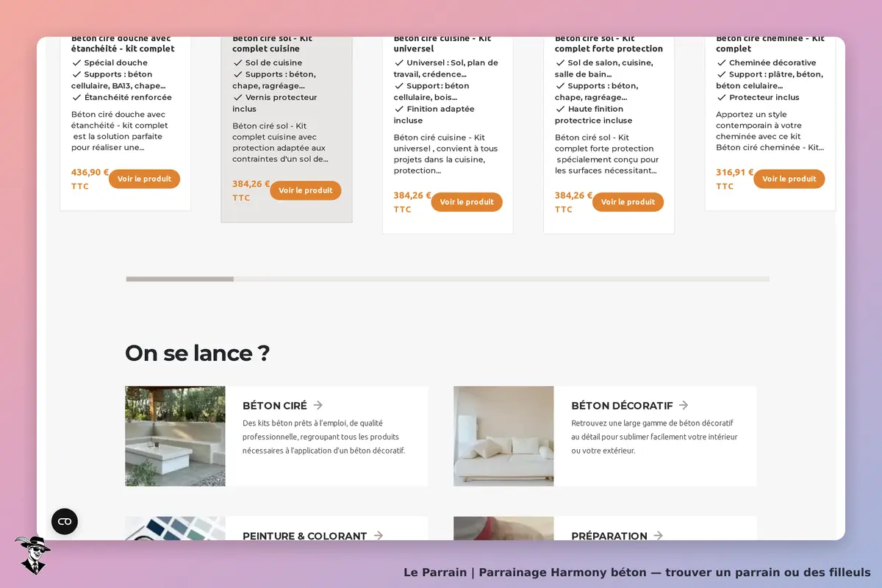
Task: Click the arrow icon next to PRÉPARATION
Action: [x=658, y=536]
